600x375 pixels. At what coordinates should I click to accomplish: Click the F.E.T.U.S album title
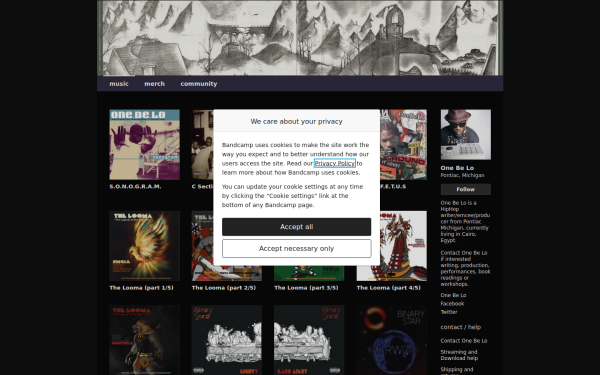coord(393,186)
